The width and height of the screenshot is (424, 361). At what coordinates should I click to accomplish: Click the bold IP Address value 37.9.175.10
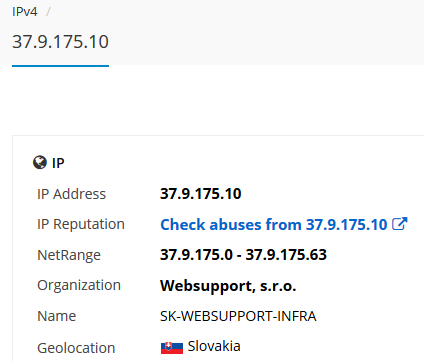[x=201, y=194]
